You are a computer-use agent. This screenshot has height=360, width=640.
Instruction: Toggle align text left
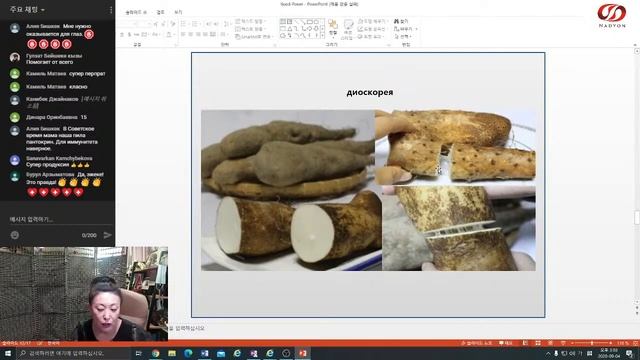click(183, 34)
